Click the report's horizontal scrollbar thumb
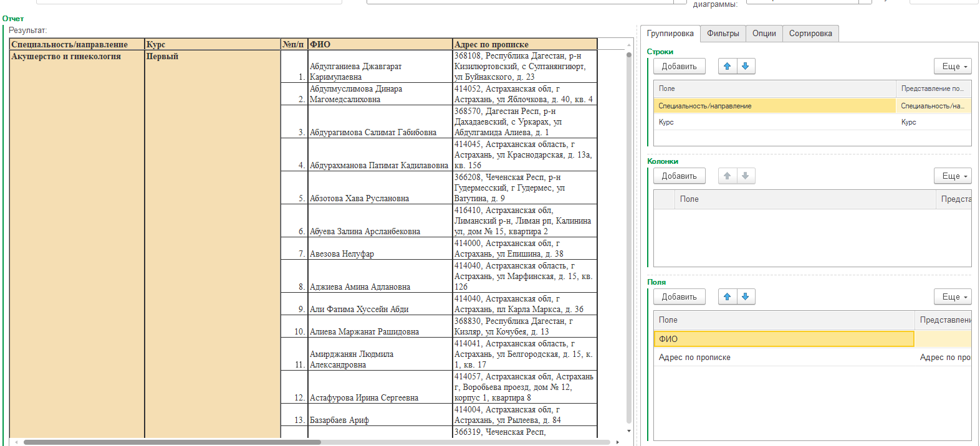The height and width of the screenshot is (446, 980). 171,442
